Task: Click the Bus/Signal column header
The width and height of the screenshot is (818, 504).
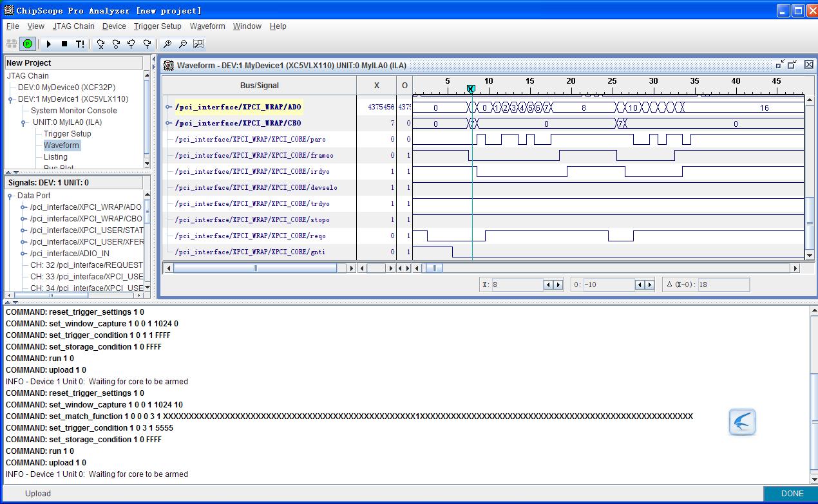Action: pyautogui.click(x=260, y=86)
